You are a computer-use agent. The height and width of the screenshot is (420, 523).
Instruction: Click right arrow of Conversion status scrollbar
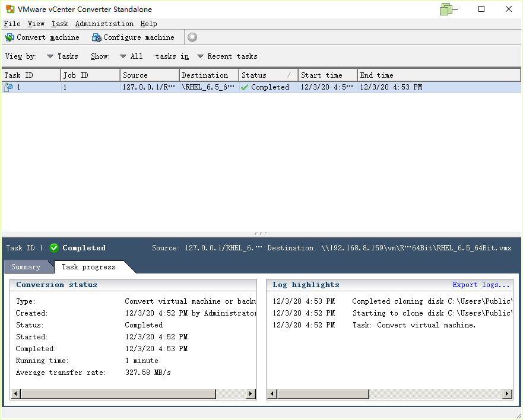pos(251,394)
